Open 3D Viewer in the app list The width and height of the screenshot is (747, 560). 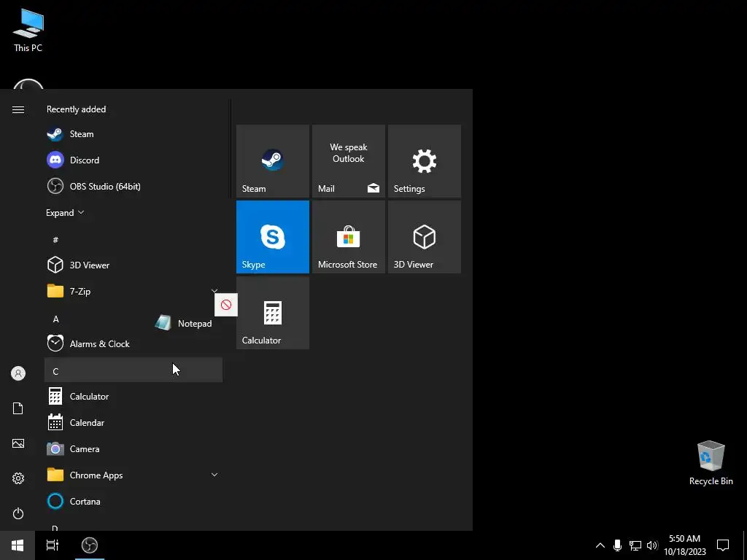pyautogui.click(x=133, y=265)
